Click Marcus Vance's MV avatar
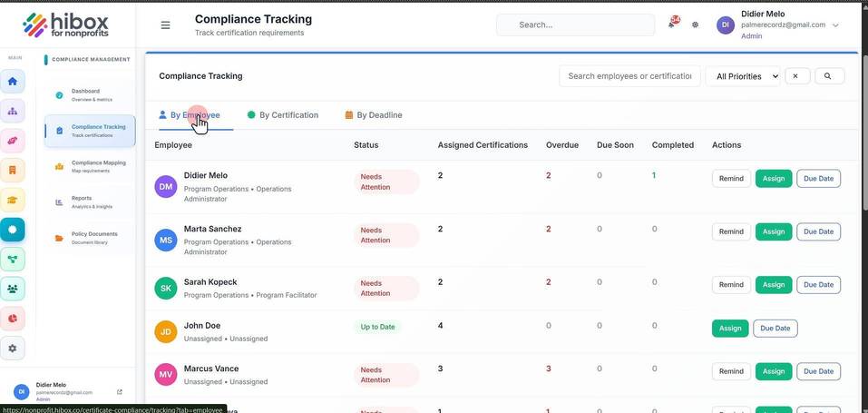This screenshot has width=868, height=413. point(165,375)
